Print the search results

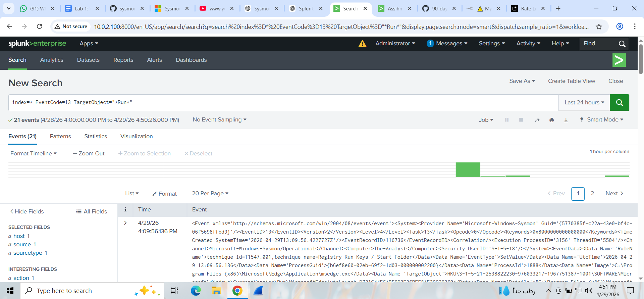(552, 120)
